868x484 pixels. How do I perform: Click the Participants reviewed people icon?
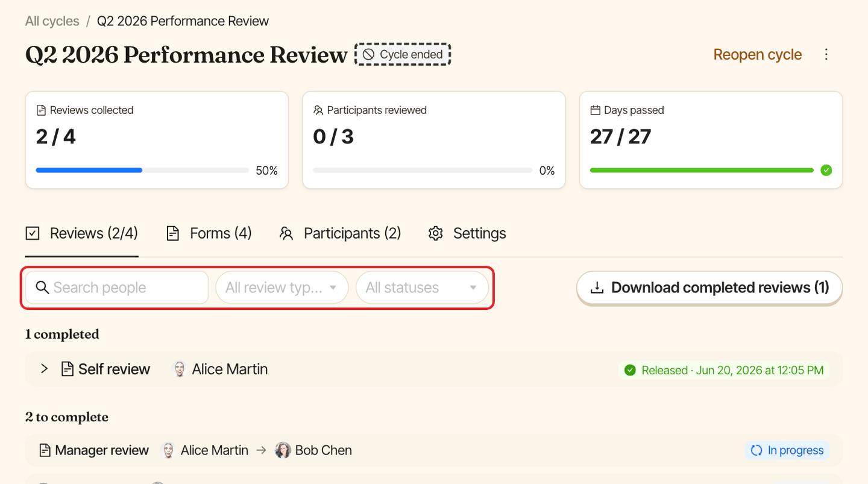pos(318,110)
